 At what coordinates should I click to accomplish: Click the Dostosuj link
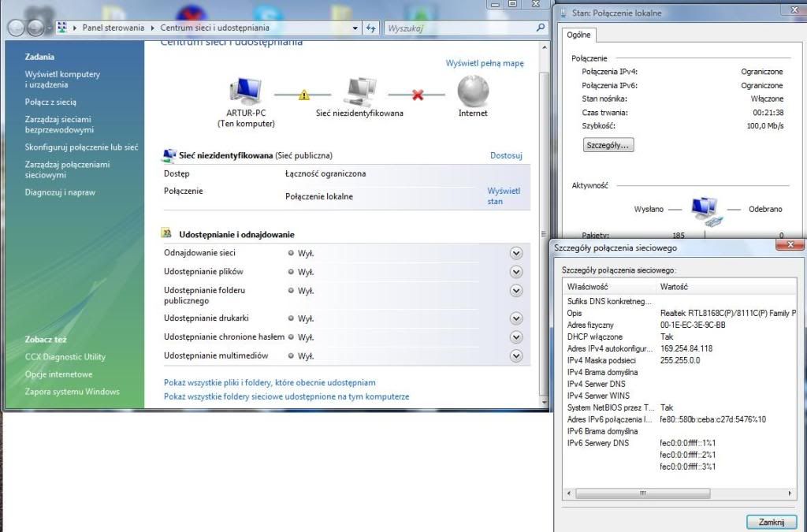(506, 155)
